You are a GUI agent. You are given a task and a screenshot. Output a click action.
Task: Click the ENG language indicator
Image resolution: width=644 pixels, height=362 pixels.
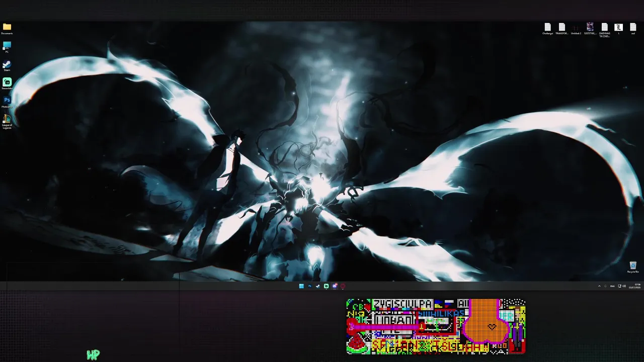[x=612, y=286]
